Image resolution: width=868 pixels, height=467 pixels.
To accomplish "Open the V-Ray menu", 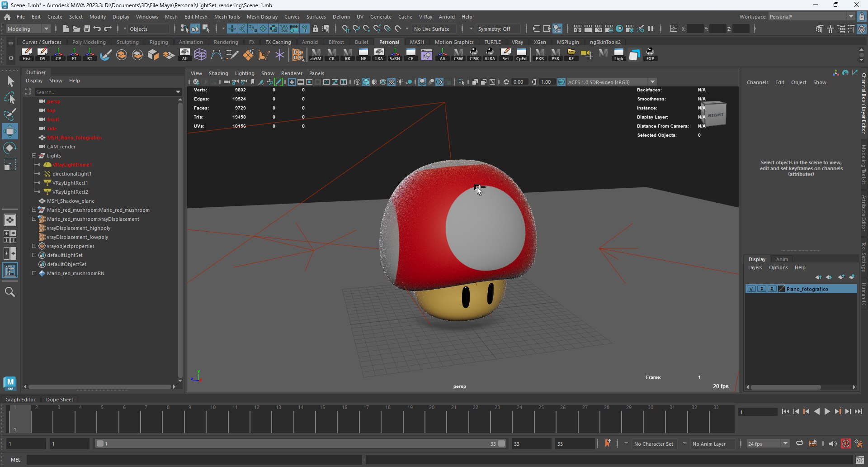I will 425,17.
